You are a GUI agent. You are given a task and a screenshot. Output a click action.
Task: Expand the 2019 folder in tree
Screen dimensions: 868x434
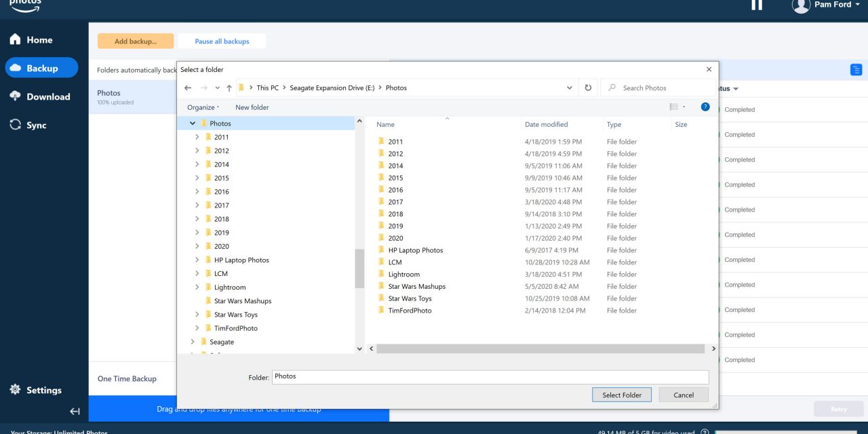197,233
